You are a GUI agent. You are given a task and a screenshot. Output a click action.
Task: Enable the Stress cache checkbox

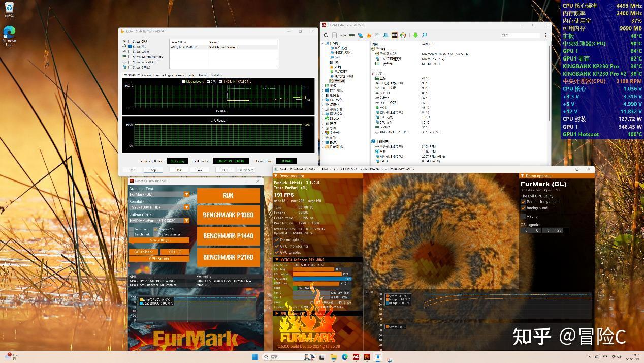tap(131, 51)
